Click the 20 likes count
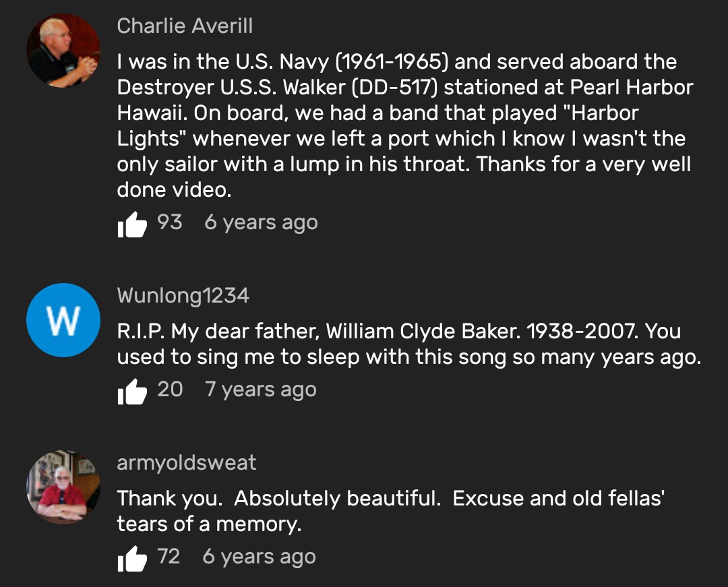 [x=170, y=389]
